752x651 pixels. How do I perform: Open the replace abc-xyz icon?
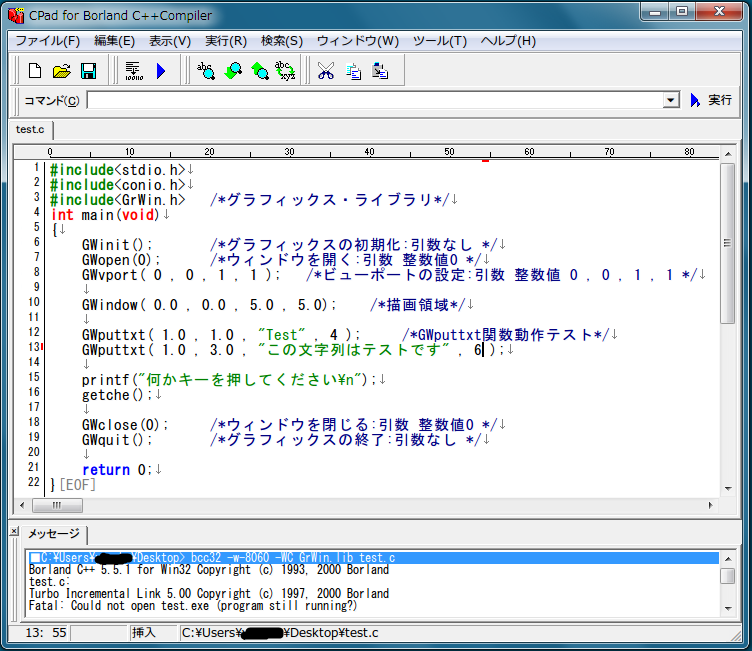pos(285,71)
